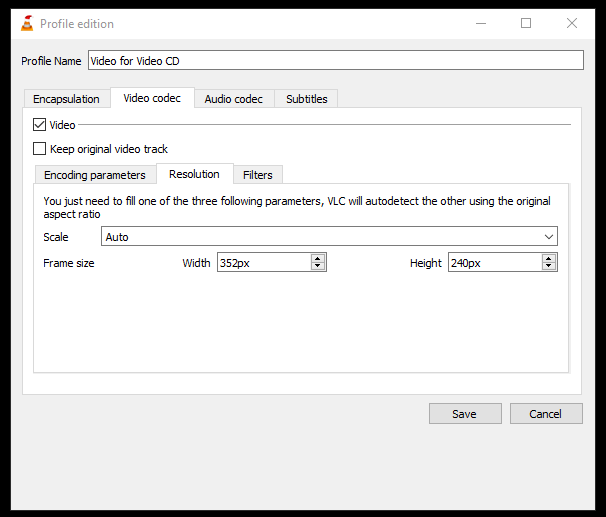This screenshot has width=606, height=517.
Task: Select the Encoding parameters sub-tab
Action: (95, 175)
